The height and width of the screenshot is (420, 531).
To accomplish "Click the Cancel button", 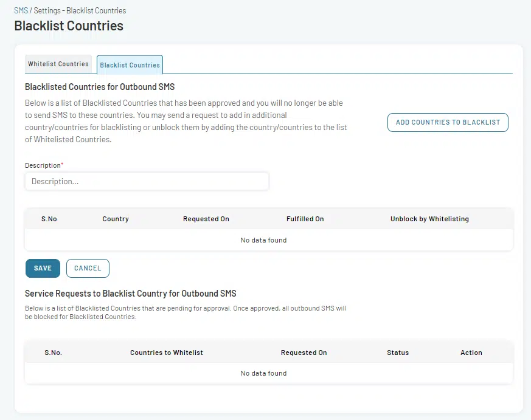I will pos(88,268).
